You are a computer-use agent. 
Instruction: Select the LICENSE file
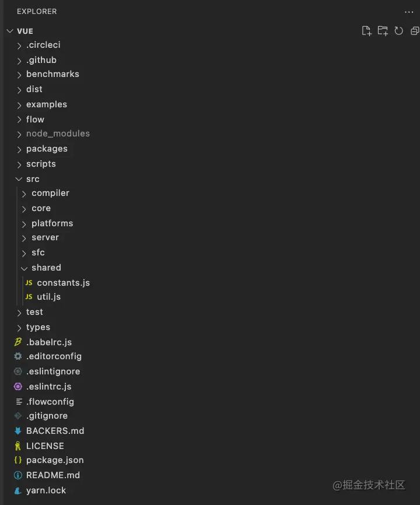pos(45,446)
